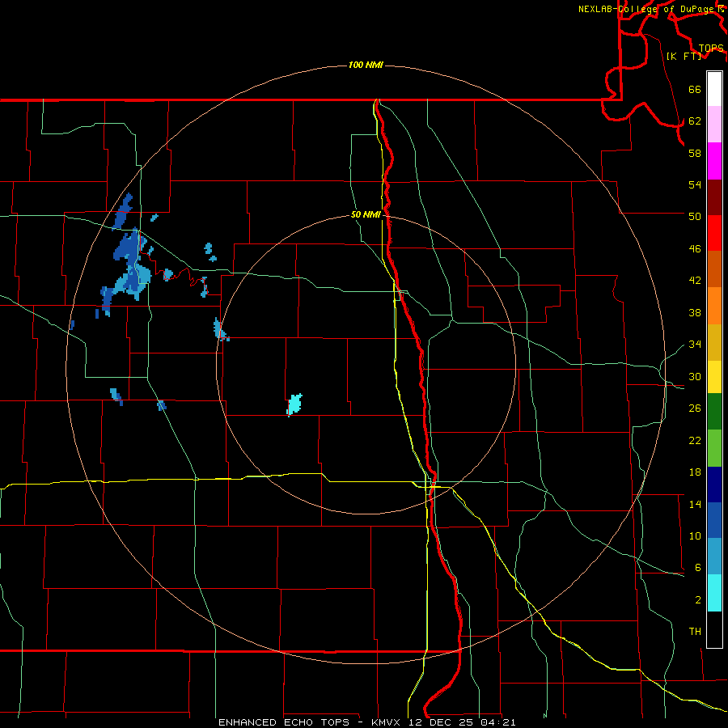Choose the light green legend swatch
This screenshot has height=728, width=728.
(714, 448)
